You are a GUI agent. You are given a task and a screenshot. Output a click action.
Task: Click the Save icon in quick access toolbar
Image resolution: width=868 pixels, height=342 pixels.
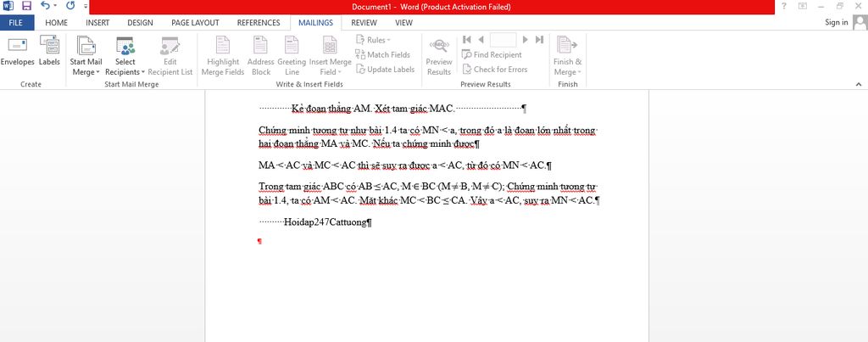pos(26,6)
